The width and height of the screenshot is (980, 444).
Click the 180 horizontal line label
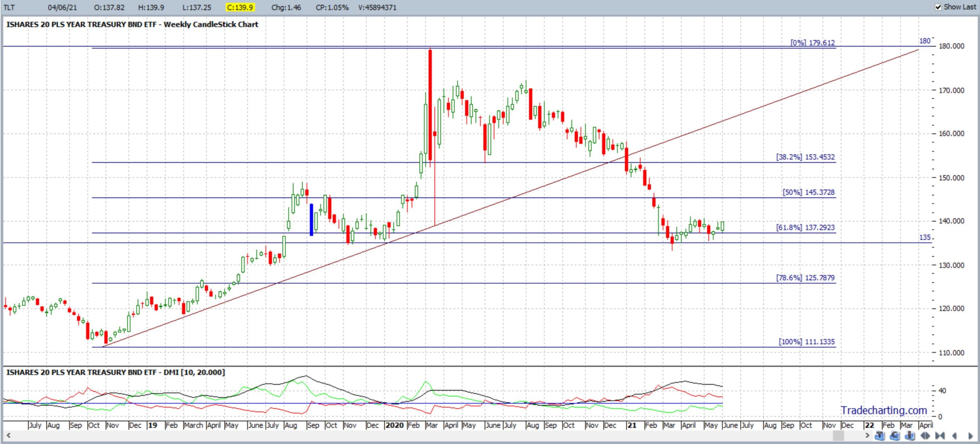click(925, 41)
